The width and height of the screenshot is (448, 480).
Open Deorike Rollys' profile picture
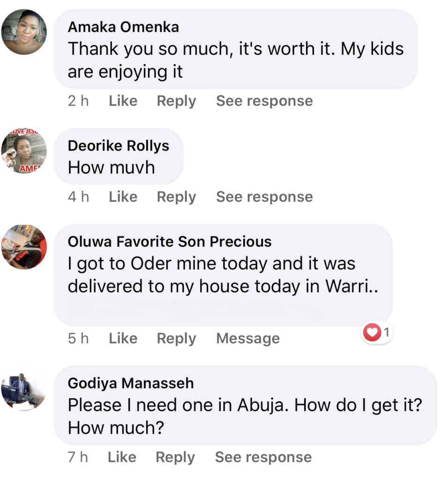24,151
